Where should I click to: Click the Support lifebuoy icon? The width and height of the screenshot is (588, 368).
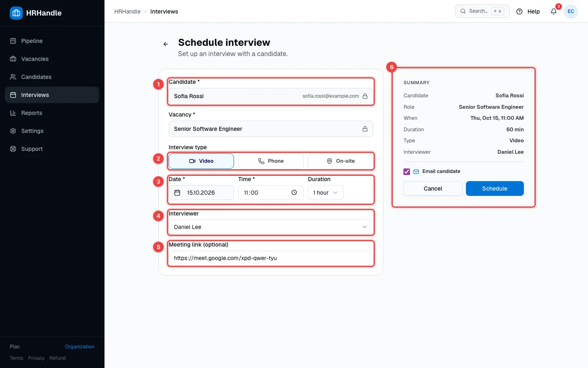point(13,149)
